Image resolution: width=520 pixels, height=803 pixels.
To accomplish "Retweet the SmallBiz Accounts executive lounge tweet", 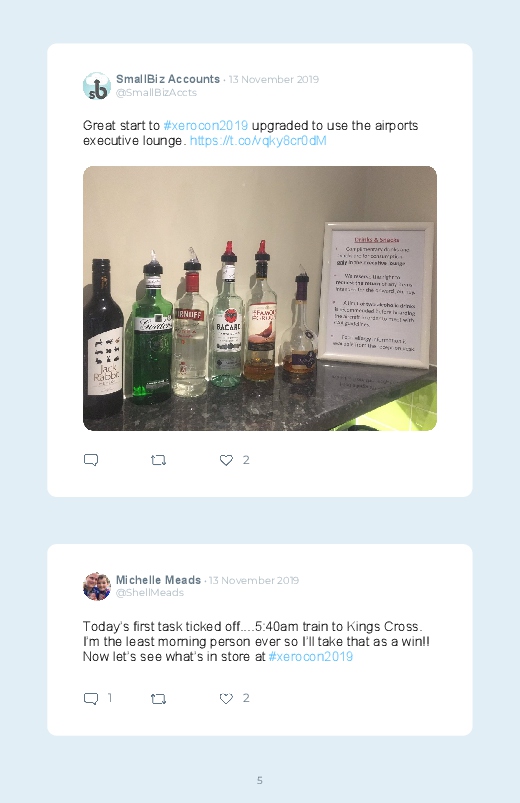I will 158,460.
